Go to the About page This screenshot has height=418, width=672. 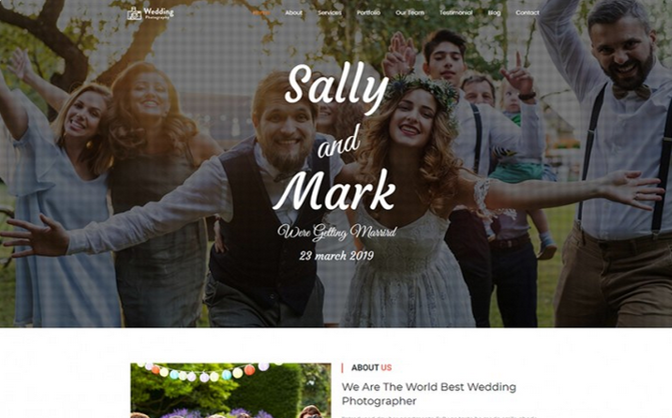click(x=294, y=13)
